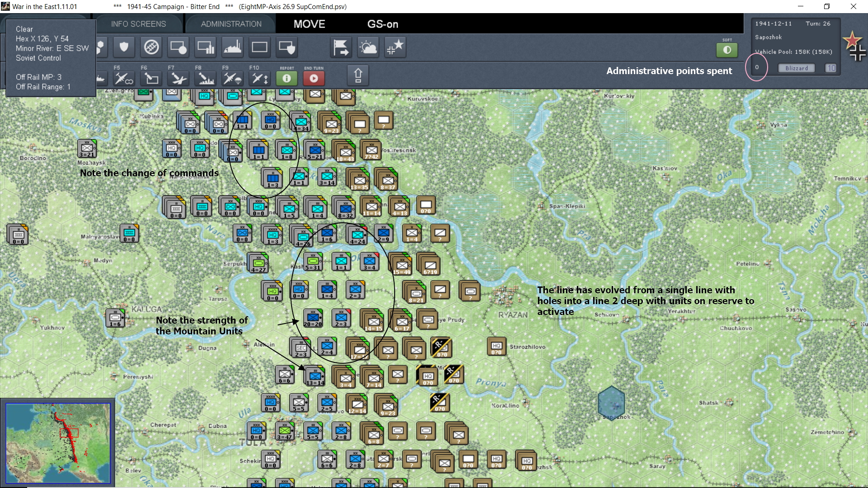868x488 pixels.
Task: Open the ADMINISTRATION tab
Action: tap(231, 24)
